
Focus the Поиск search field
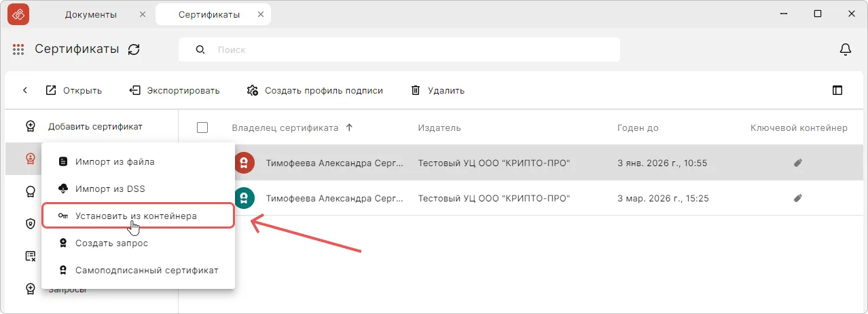point(408,50)
